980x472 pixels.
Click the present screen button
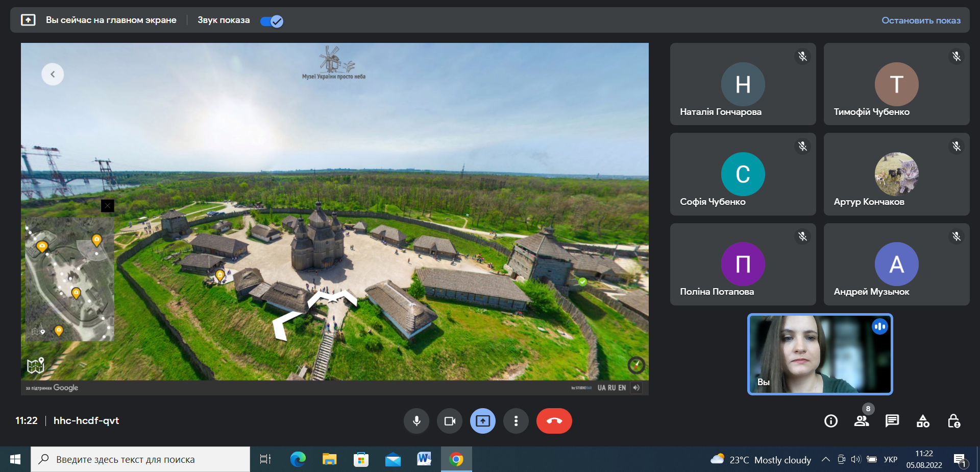click(483, 421)
